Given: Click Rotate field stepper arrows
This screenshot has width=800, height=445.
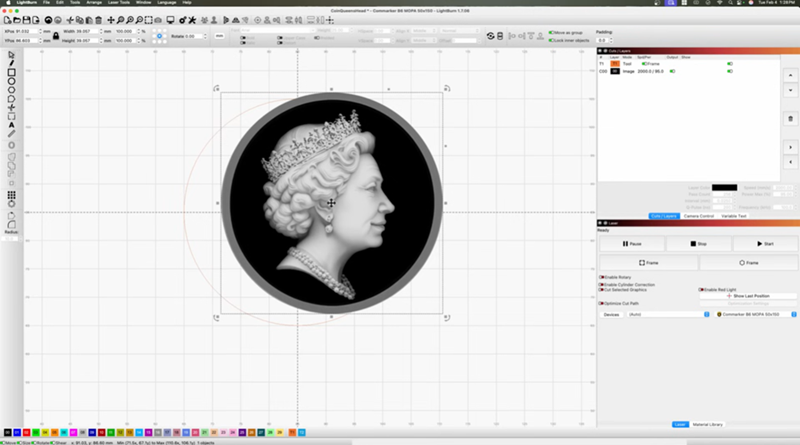Looking at the screenshot, I should click(205, 36).
